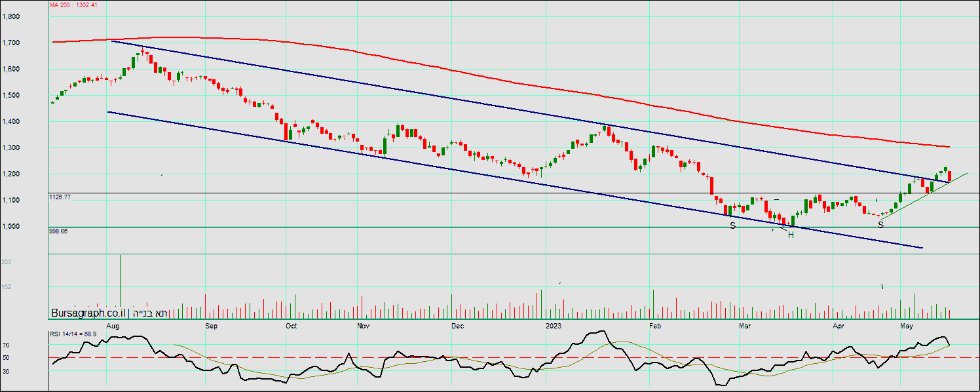Click the 1,800 price axis label
The width and height of the screenshot is (980, 392).
coord(10,16)
